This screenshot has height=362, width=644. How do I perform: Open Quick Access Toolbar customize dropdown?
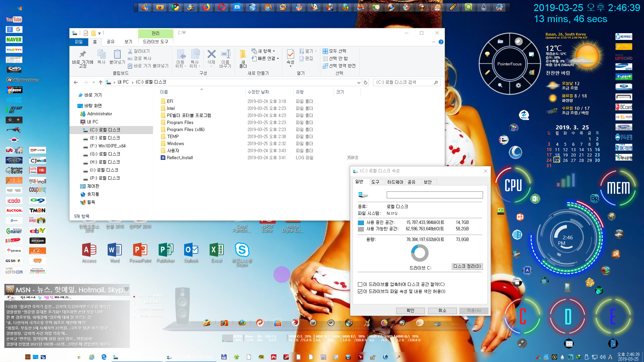pyautogui.click(x=99, y=33)
